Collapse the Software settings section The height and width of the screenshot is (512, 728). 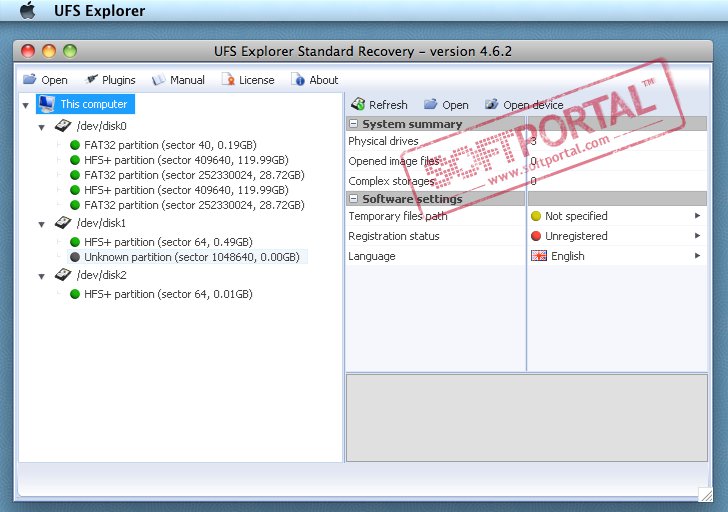pyautogui.click(x=353, y=199)
